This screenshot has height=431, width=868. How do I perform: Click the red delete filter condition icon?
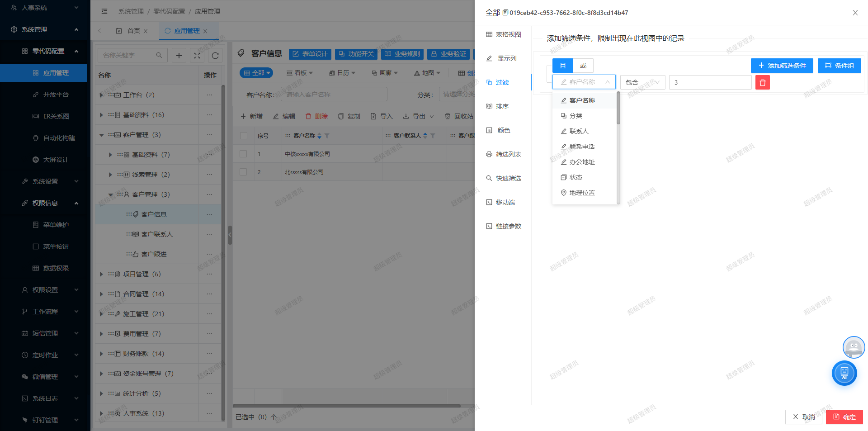click(762, 82)
